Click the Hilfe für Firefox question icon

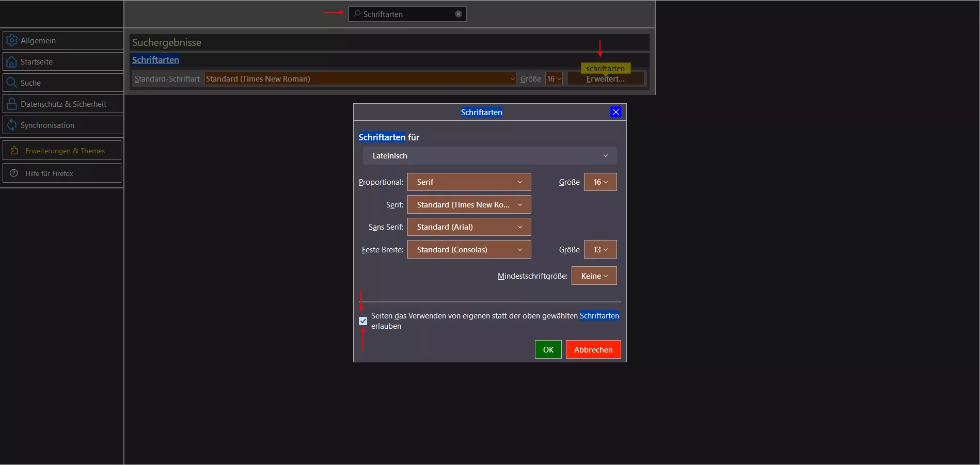pos(14,173)
